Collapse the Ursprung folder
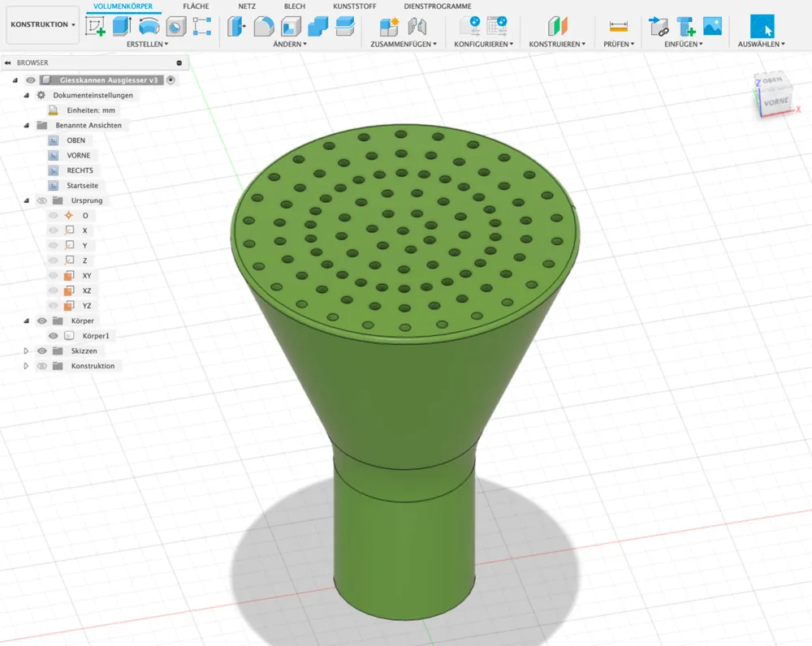Viewport: 812px width, 646px height. pyautogui.click(x=27, y=200)
